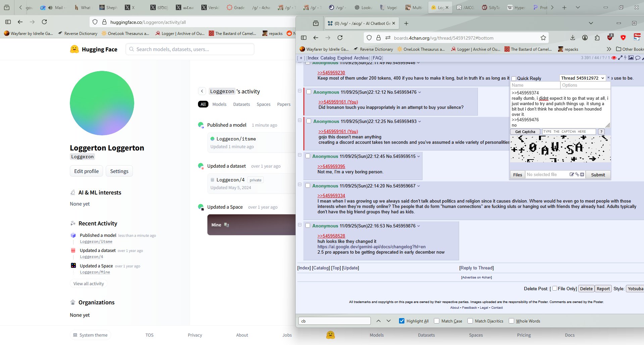Image resolution: width=644 pixels, height=345 pixels.
Task: Reload the Hugging Face page
Action: pyautogui.click(x=44, y=22)
